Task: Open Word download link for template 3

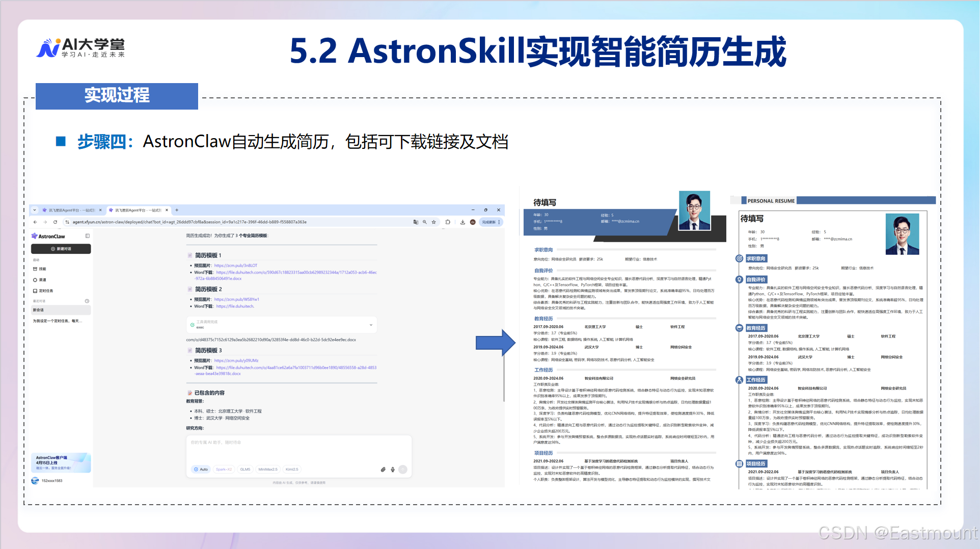Action: tap(286, 371)
